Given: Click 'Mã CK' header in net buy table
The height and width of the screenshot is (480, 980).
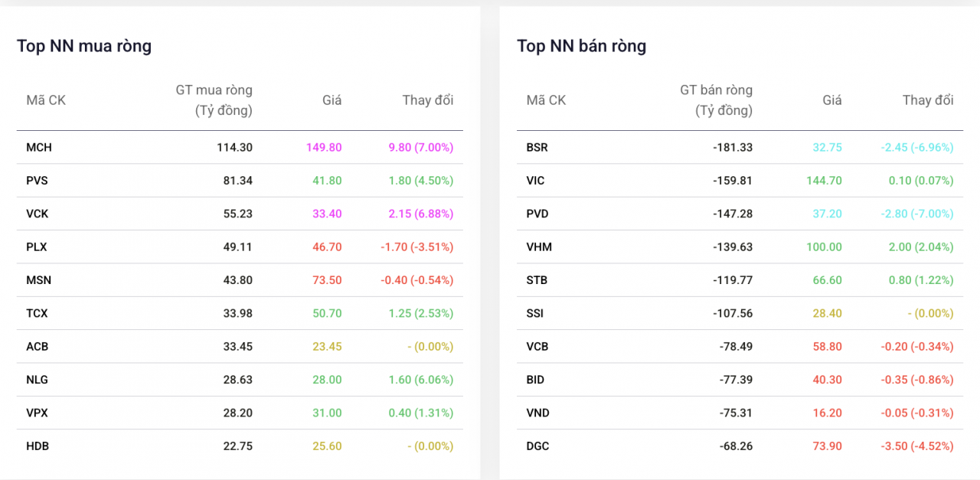Looking at the screenshot, I should click(46, 100).
